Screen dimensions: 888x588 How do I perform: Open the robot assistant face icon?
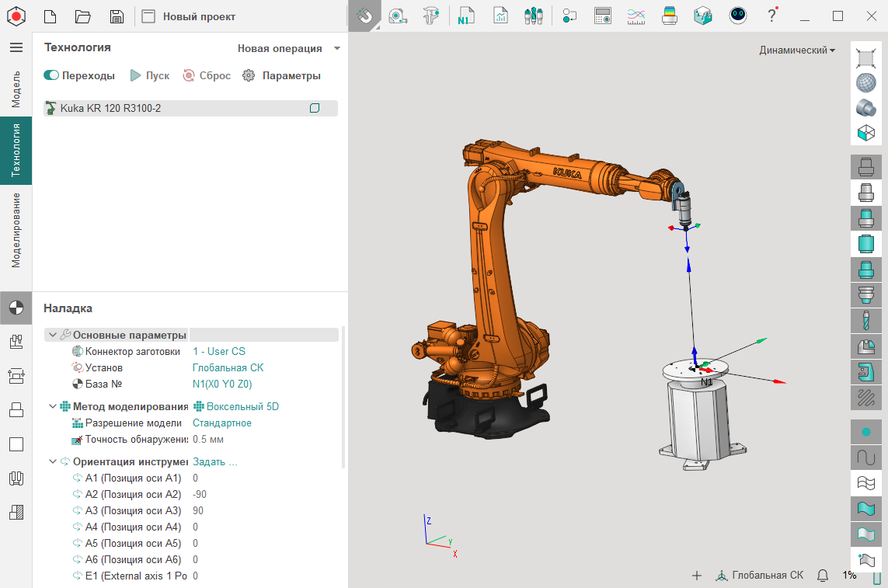pyautogui.click(x=738, y=16)
